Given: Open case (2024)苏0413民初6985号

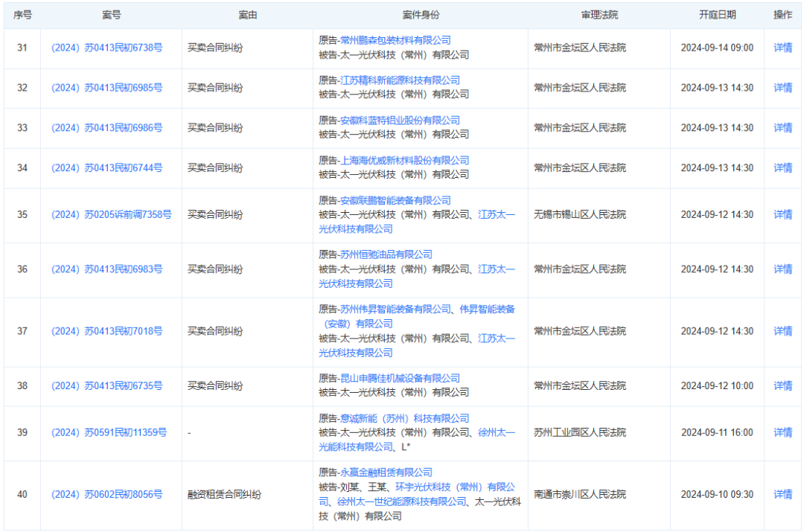Looking at the screenshot, I should [106, 88].
